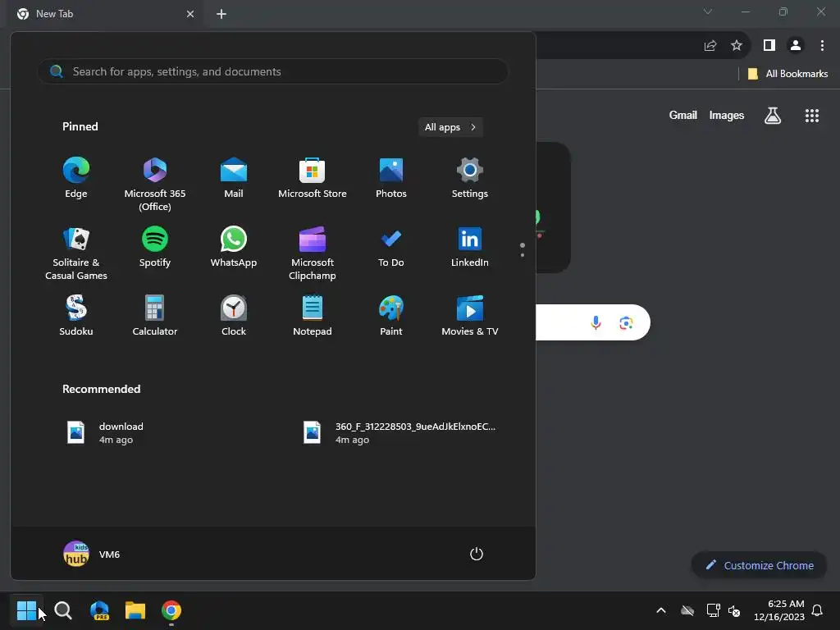Viewport: 840px width, 630px height.
Task: Open Search Labs flask icon
Action: (x=773, y=115)
